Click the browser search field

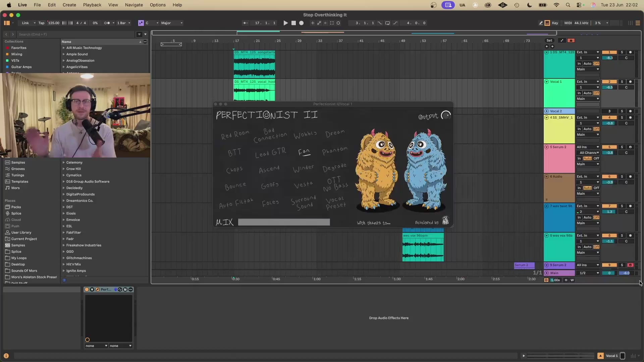[x=76, y=34]
